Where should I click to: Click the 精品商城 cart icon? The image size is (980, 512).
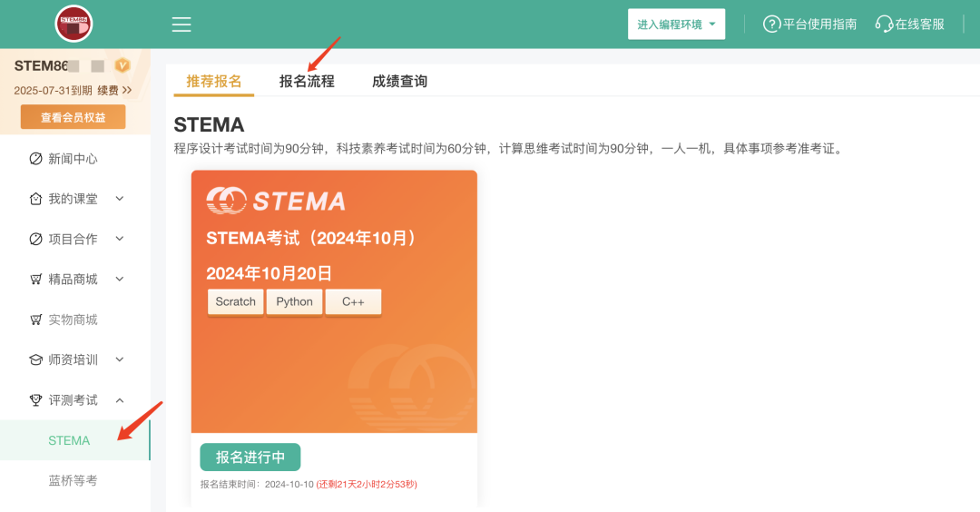pyautogui.click(x=35, y=280)
